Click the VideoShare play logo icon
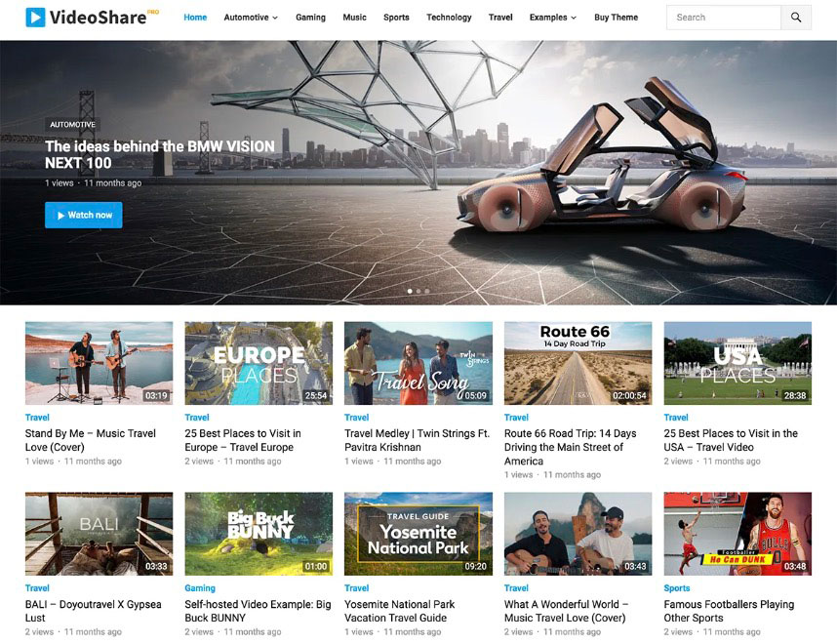Image resolution: width=837 pixels, height=644 pixels. point(35,18)
